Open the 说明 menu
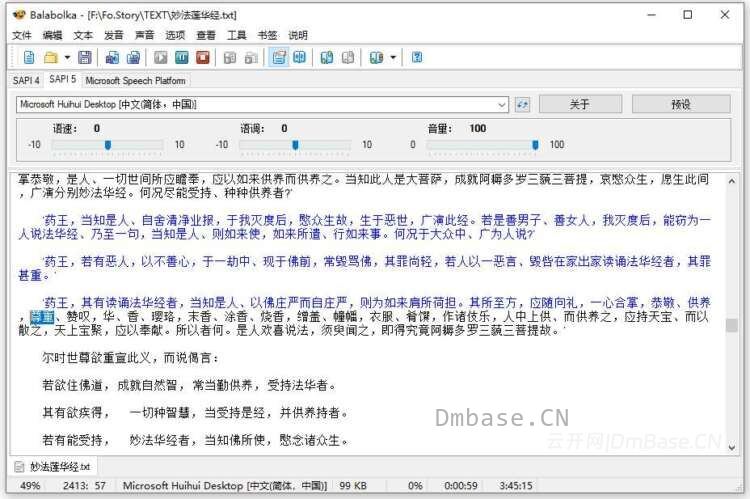This screenshot has height=499, width=750. point(298,35)
